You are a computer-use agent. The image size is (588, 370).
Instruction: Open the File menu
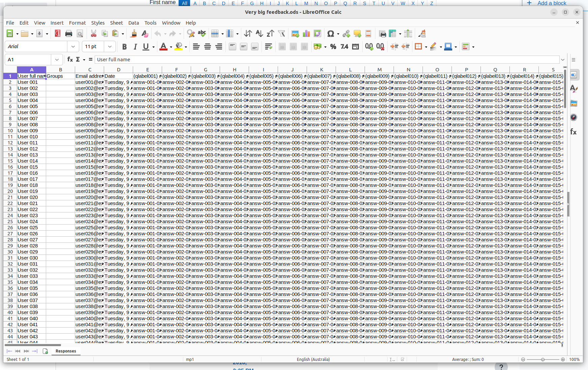coord(10,23)
